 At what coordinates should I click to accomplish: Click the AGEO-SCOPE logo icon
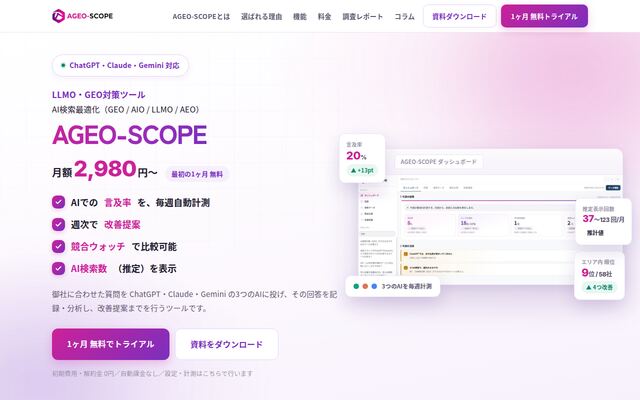click(x=58, y=16)
